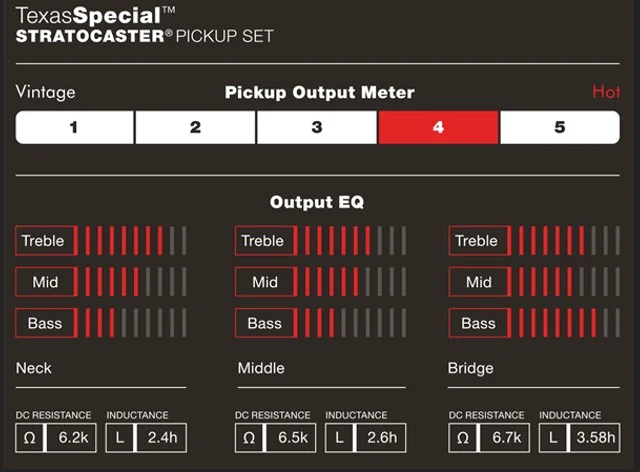The image size is (640, 472).
Task: Click the Middle pickup Mid label box
Action: click(x=266, y=282)
